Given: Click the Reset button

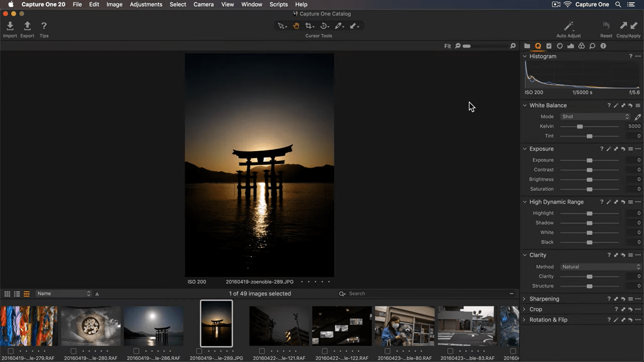Looking at the screenshot, I should click(x=606, y=26).
